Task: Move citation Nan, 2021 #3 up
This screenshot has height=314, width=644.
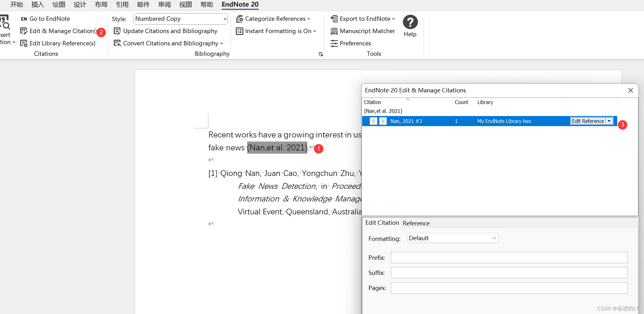Action: (374, 121)
